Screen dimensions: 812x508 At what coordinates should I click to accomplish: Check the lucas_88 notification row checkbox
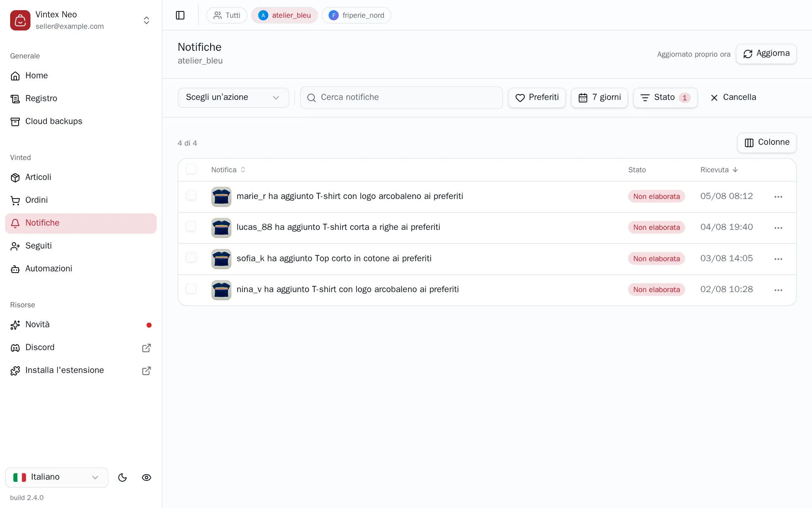[x=191, y=226]
